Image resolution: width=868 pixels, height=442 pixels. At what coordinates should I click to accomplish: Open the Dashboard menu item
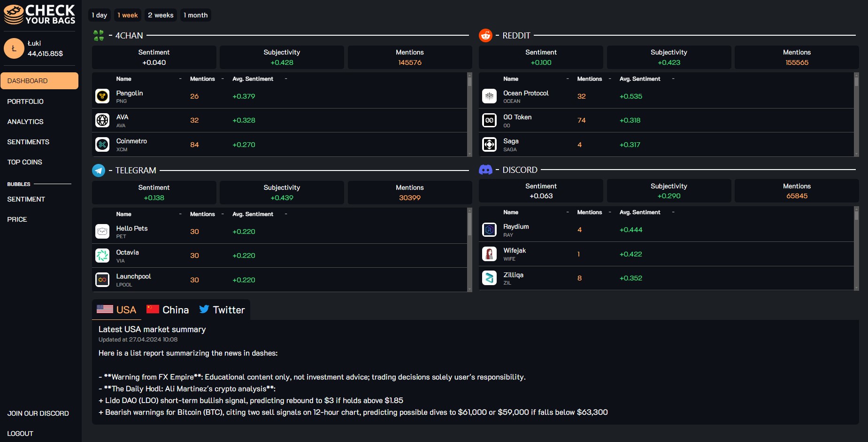coord(39,81)
